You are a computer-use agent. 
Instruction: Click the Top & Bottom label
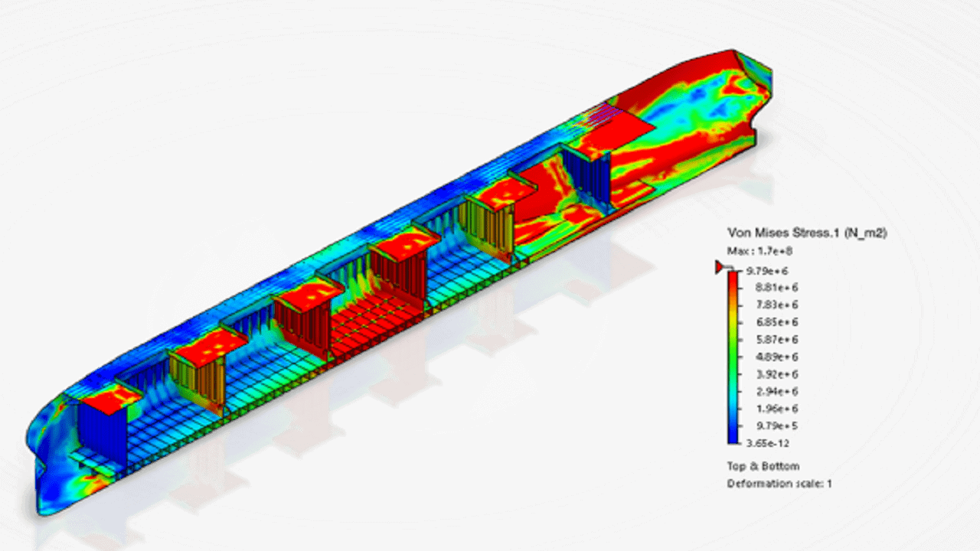(x=763, y=466)
